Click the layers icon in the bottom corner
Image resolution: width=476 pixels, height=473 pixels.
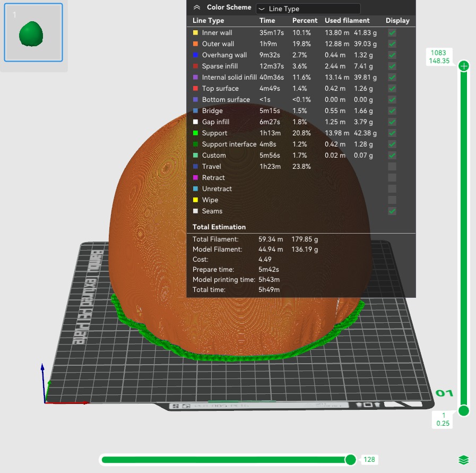pyautogui.click(x=464, y=460)
